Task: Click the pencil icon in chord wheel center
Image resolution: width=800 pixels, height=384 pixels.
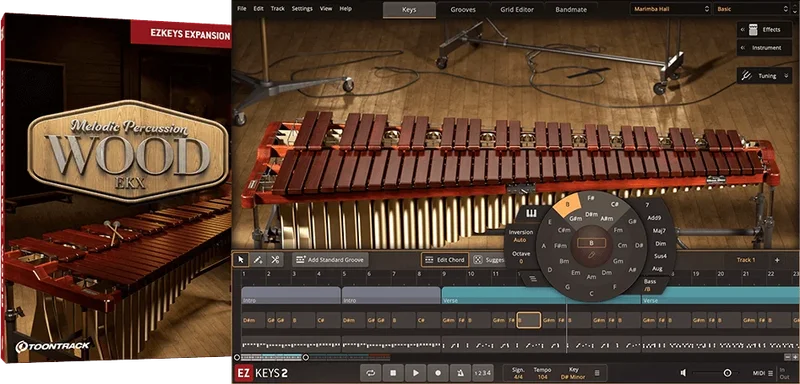Action: pyautogui.click(x=591, y=254)
